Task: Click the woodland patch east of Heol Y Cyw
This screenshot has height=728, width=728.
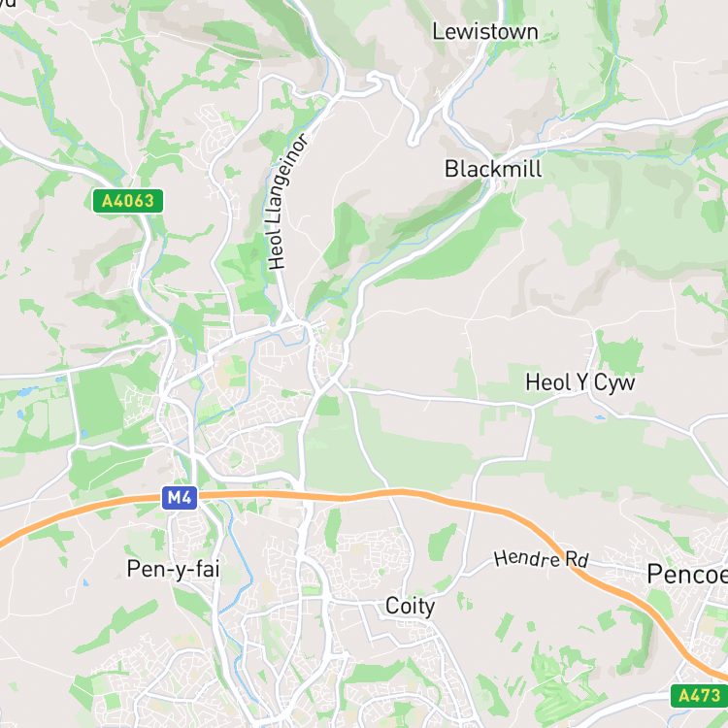Action: [x=620, y=355]
